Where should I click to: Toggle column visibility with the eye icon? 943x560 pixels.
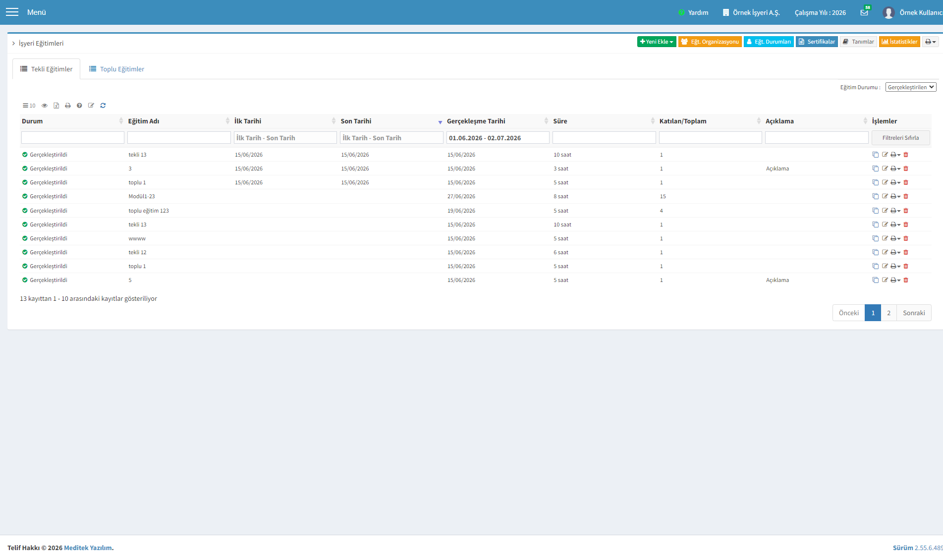45,106
